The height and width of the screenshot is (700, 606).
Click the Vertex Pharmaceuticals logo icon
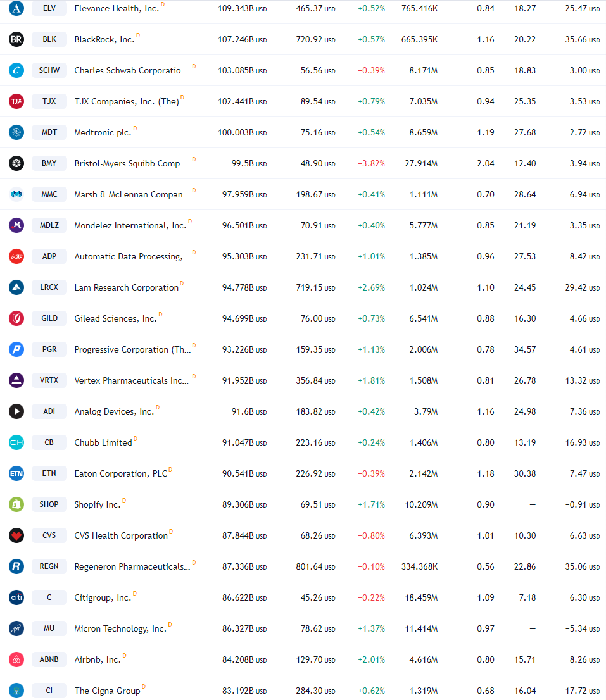click(16, 380)
